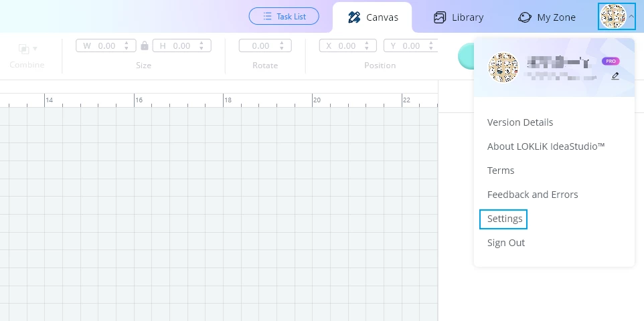Increase the height value with up arrow
644x321 pixels.
[202, 43]
